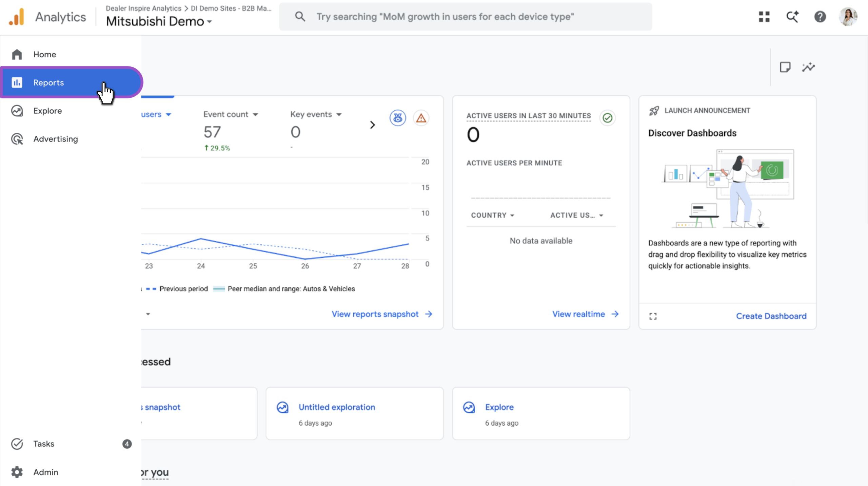The height and width of the screenshot is (486, 868).
Task: Open the Mitsubishi Demo property dropdown
Action: click(x=159, y=21)
